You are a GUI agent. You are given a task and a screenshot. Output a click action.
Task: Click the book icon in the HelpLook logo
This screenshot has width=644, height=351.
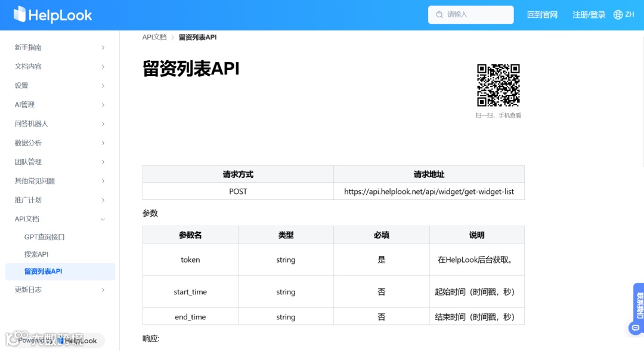(21, 15)
